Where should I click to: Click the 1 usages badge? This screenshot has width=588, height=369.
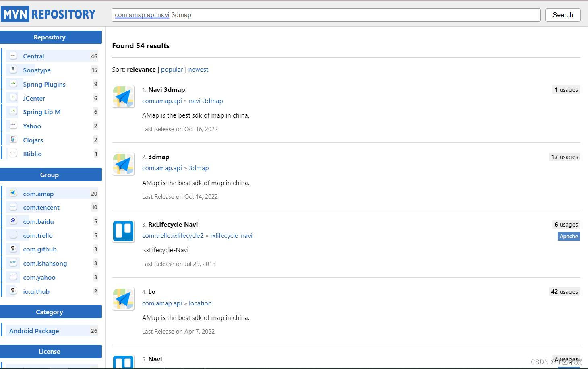(566, 90)
